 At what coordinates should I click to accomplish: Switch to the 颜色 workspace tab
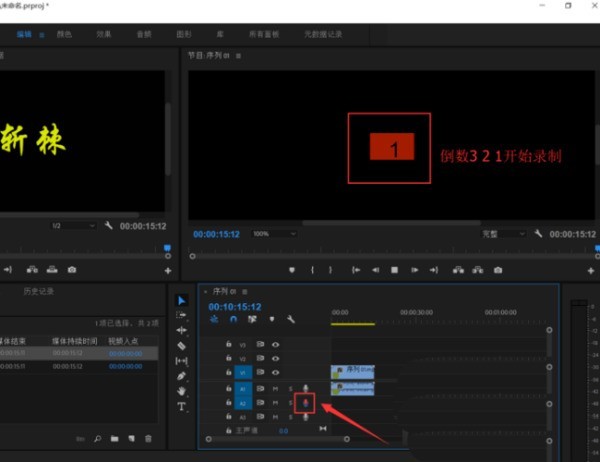click(65, 34)
